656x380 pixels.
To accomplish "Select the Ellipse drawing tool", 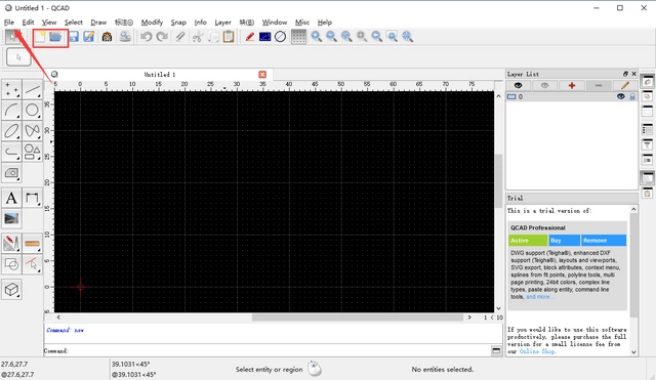I will [x=12, y=131].
